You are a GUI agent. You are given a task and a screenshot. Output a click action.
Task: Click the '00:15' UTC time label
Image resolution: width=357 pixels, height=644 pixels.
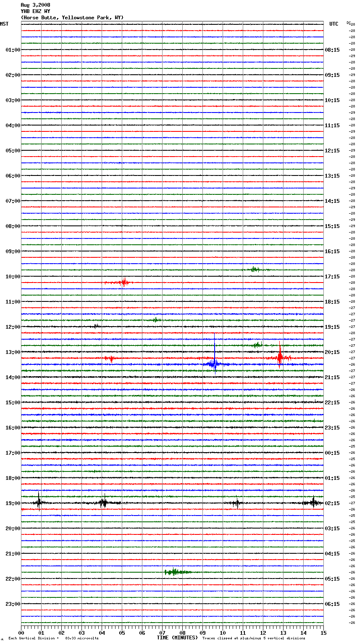click(x=332, y=453)
